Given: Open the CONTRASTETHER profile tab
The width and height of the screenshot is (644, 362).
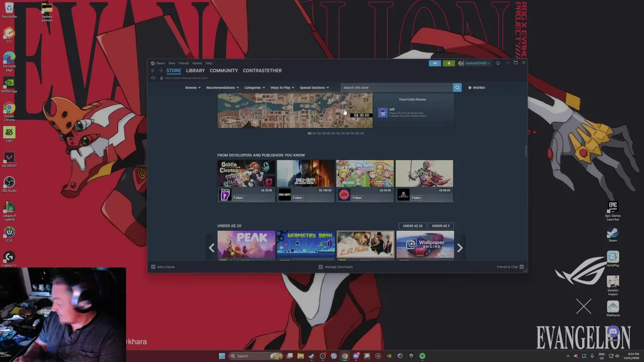Looking at the screenshot, I should coord(262,70).
